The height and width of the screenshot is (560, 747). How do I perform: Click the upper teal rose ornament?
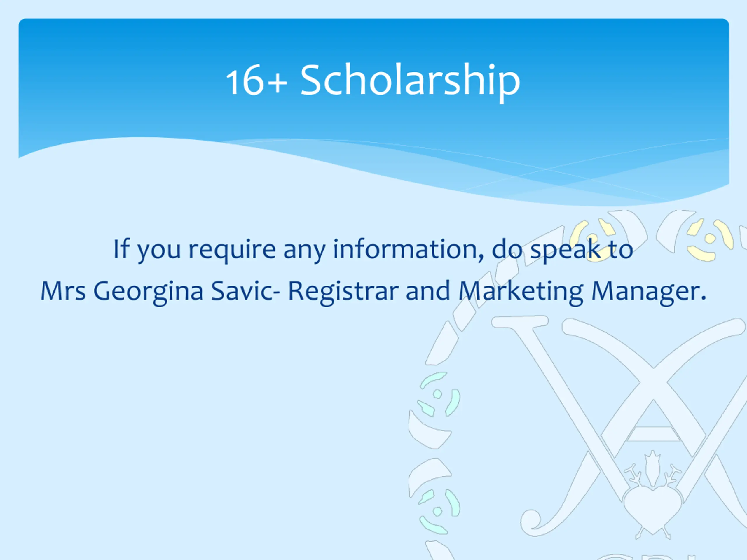pos(438,393)
